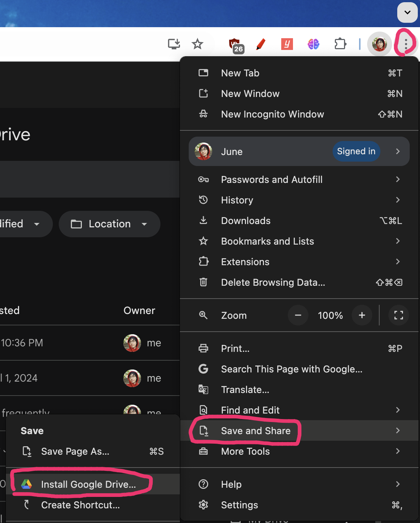Screen dimensions: 420x523
Task: Click Save Page As in submenu
Action: point(93,451)
